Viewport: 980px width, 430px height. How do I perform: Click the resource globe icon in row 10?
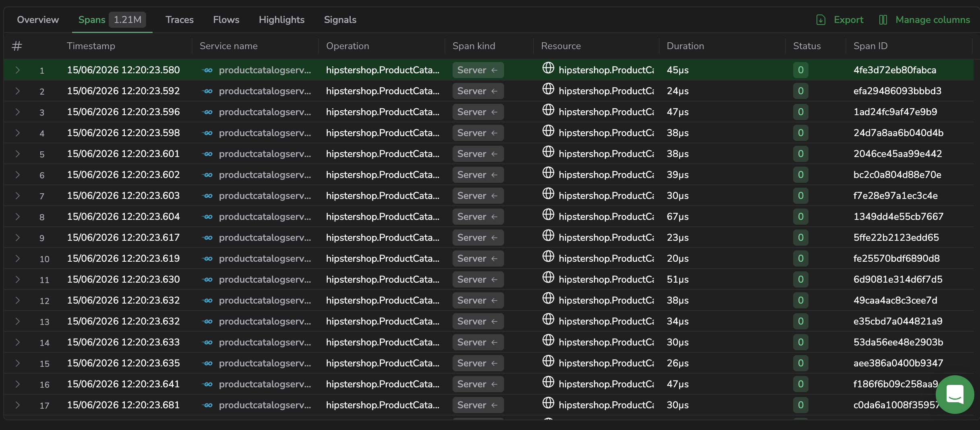pyautogui.click(x=548, y=256)
